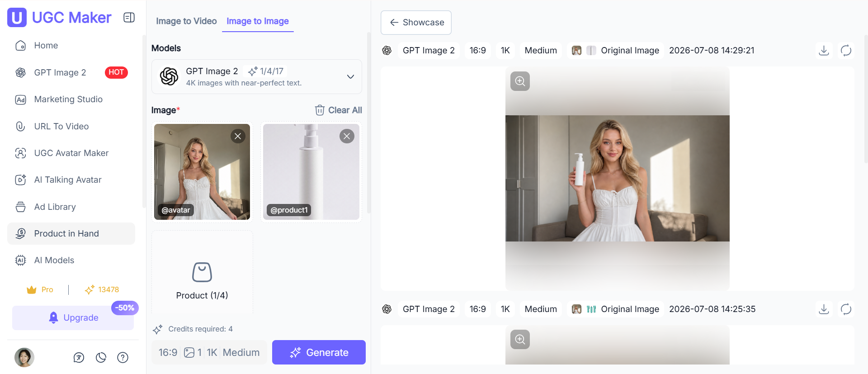868x374 pixels.
Task: Open the image count setting
Action: pos(193,352)
